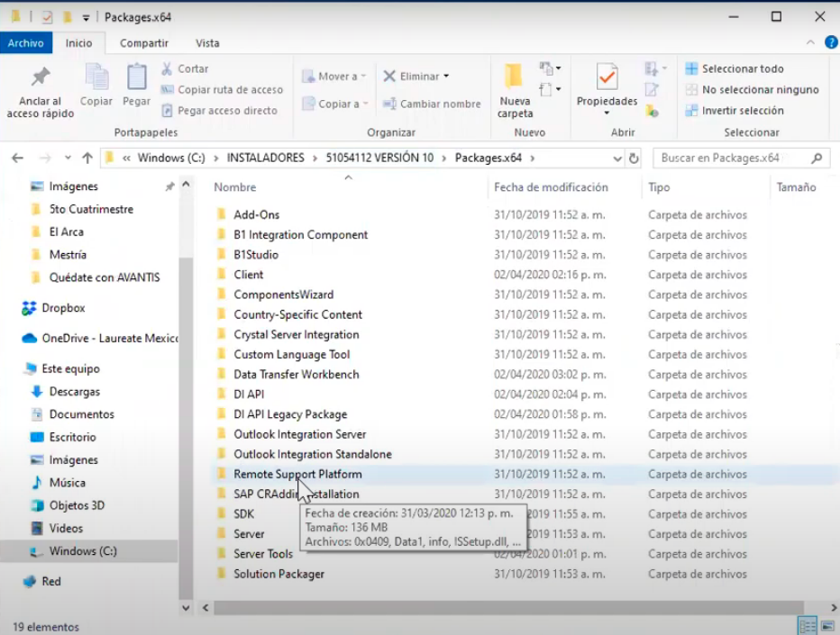Select the Solution Packager folder
This screenshot has width=840, height=635.
(x=279, y=574)
